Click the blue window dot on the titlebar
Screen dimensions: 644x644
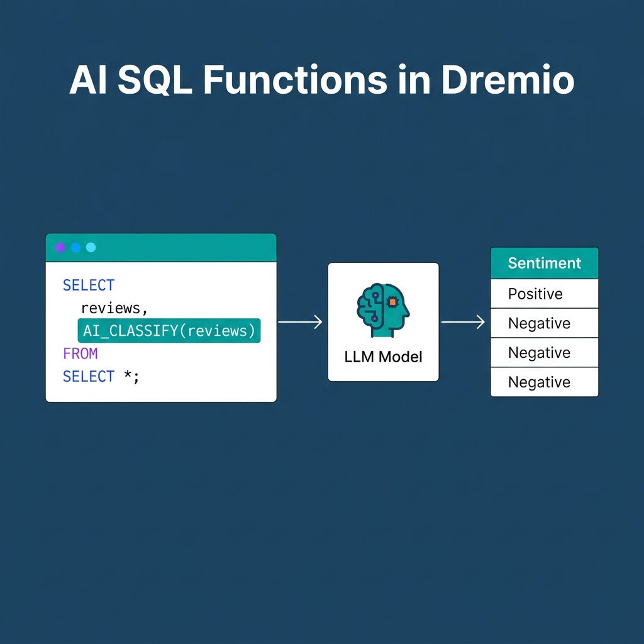click(75, 248)
